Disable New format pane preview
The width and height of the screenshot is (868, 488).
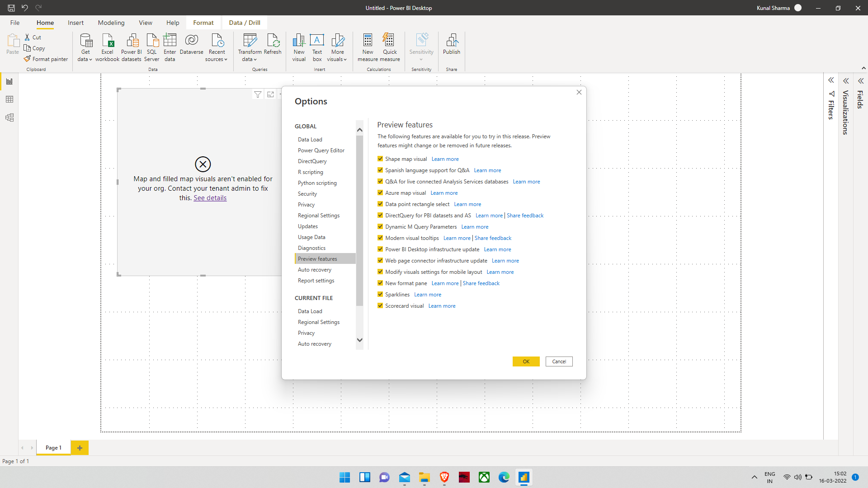380,283
